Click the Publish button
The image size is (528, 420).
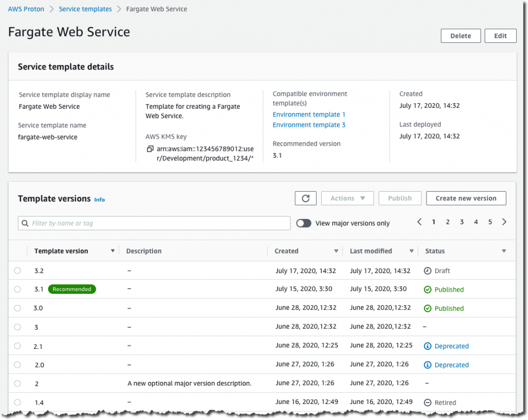400,198
